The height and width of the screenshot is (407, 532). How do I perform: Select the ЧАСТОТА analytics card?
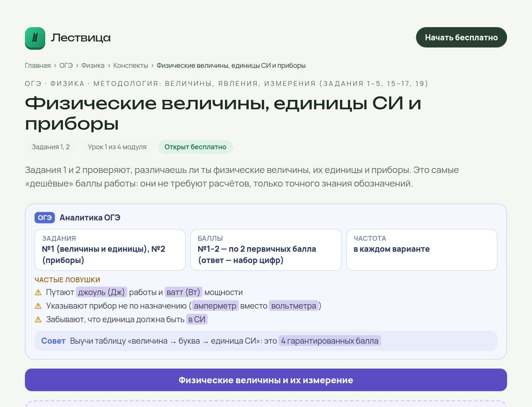click(422, 250)
